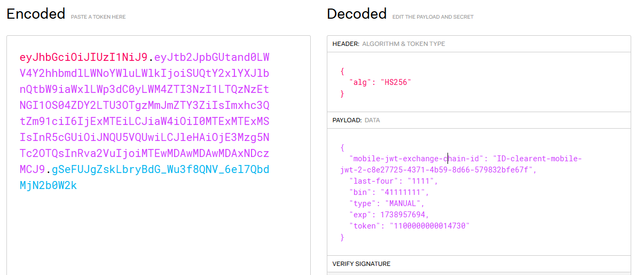Click the "alg": "HS256" line in the header

tap(380, 82)
